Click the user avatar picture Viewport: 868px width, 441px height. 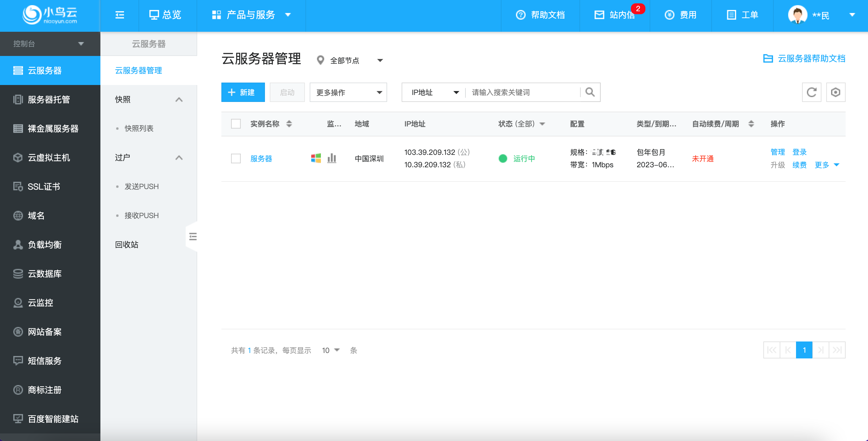point(797,15)
